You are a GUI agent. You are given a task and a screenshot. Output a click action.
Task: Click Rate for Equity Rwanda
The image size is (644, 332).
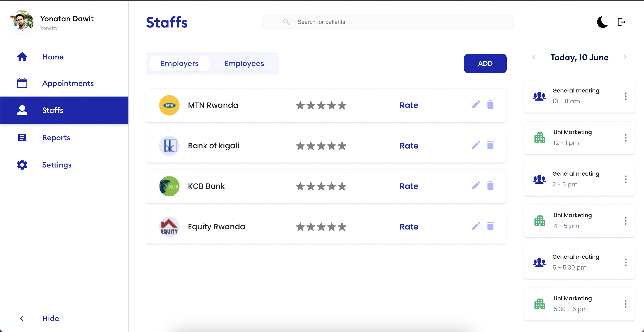[x=409, y=227]
